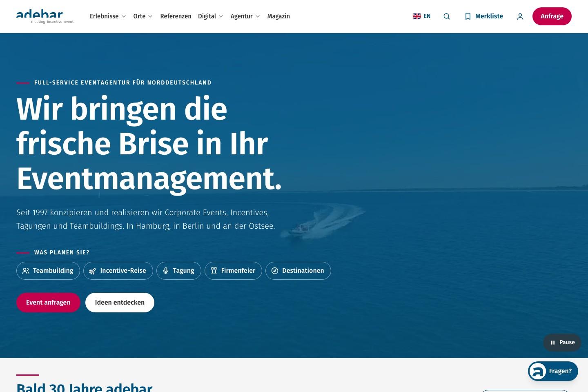Click the Ideen entdecken button
This screenshot has width=588, height=392.
tap(120, 303)
